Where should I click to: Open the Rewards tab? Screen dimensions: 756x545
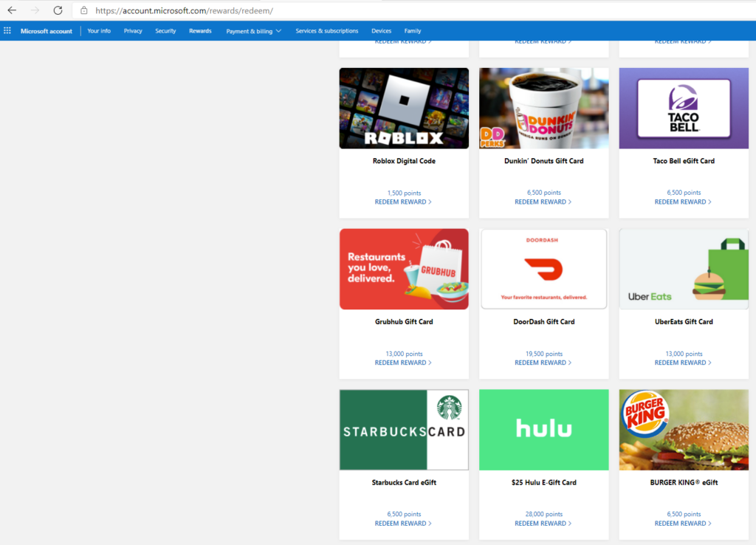(x=200, y=31)
